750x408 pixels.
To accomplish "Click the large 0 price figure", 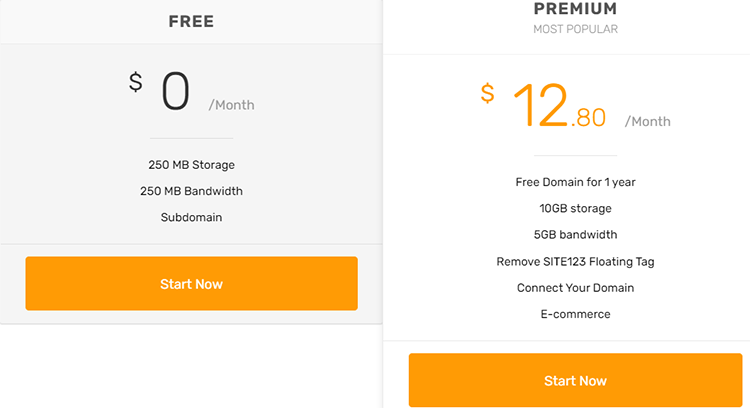I will tap(175, 92).
